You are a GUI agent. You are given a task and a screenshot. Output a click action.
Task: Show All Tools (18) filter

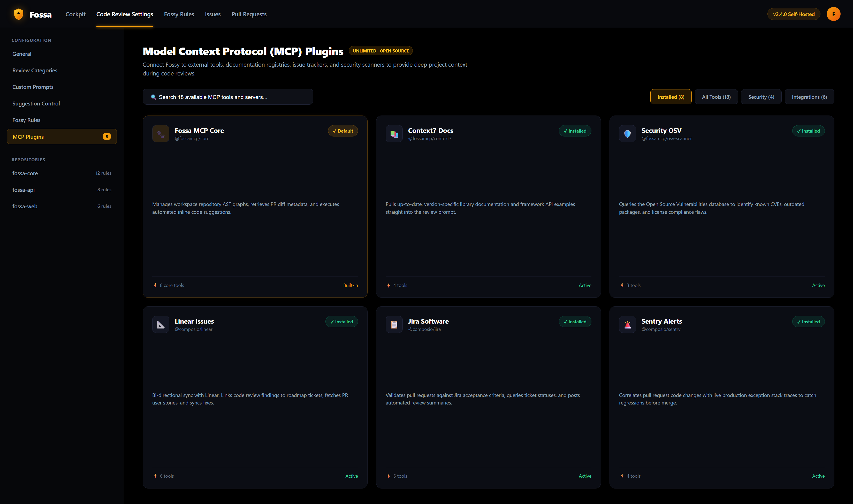click(x=716, y=97)
